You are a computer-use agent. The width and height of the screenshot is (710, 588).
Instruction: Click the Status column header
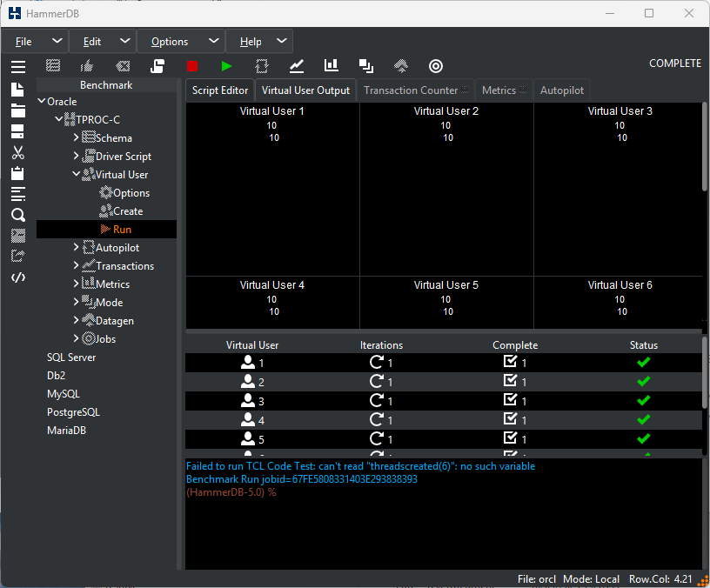[644, 345]
